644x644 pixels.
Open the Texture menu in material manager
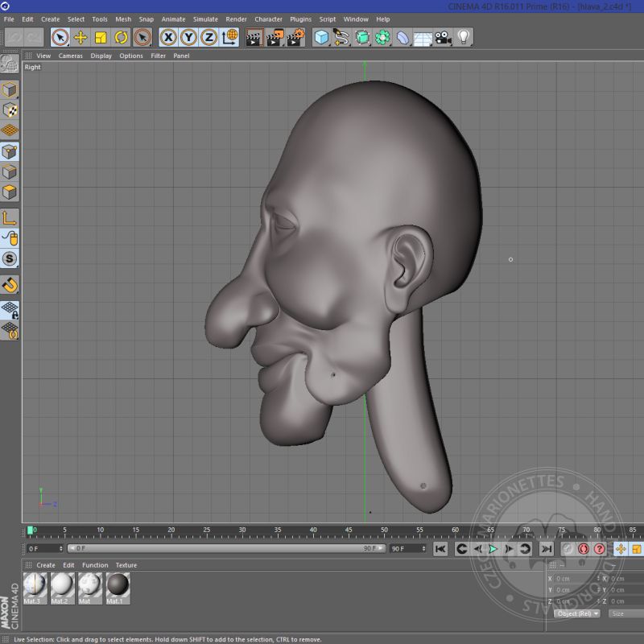click(x=126, y=565)
